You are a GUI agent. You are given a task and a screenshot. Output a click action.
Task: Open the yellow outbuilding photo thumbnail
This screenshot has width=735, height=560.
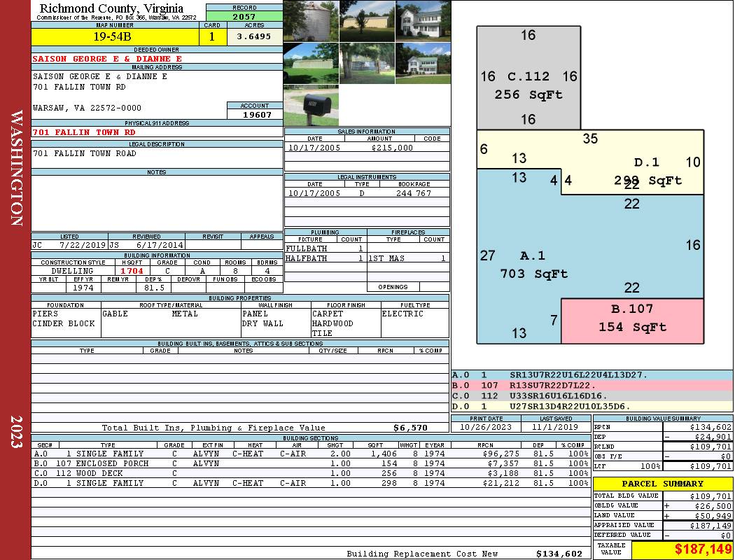click(x=367, y=21)
